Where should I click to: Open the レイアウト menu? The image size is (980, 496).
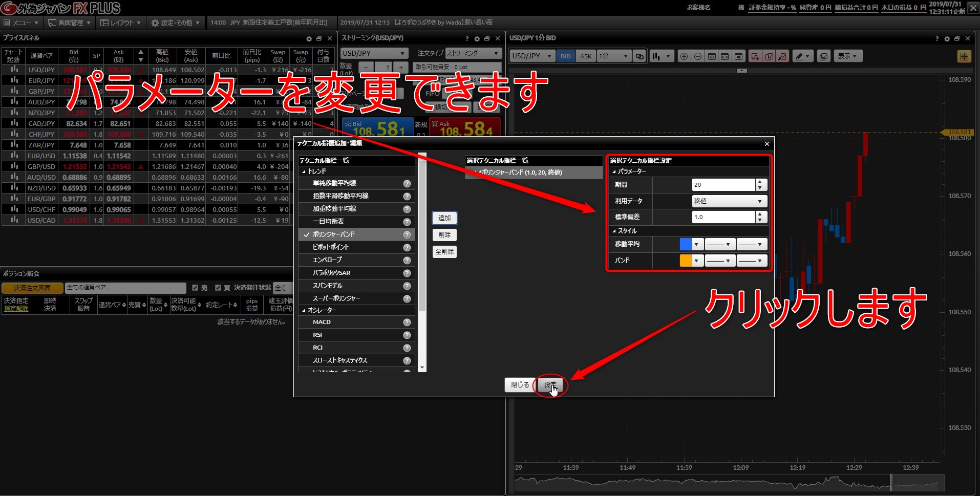tap(120, 23)
